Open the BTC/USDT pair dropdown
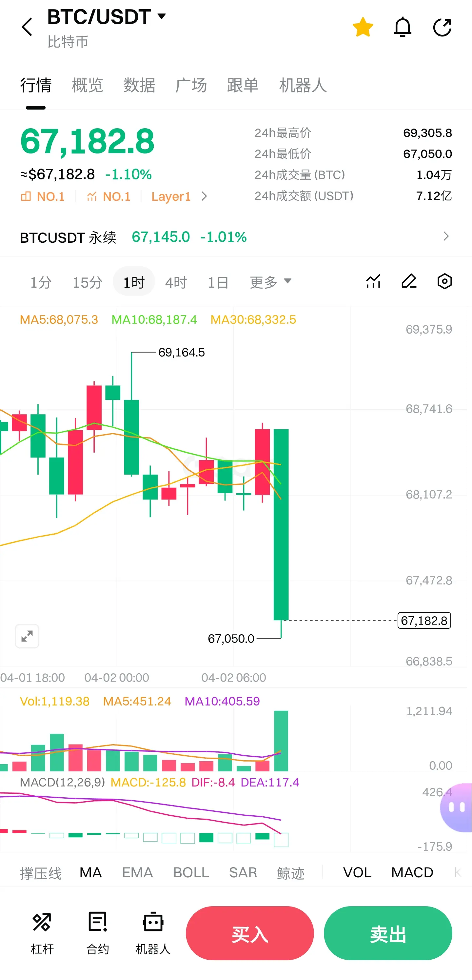Screen dimensions: 472x980 (107, 17)
